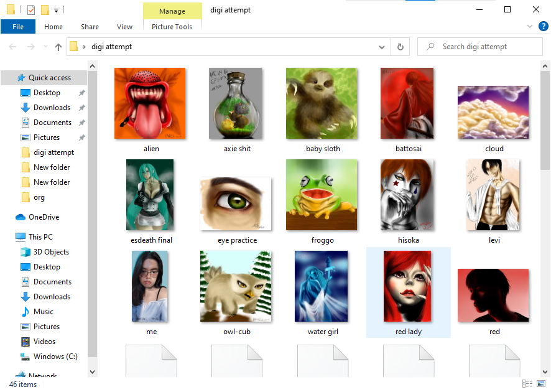This screenshot has height=392, width=551.
Task: Open pinned Documents under Quick access
Action: point(52,123)
